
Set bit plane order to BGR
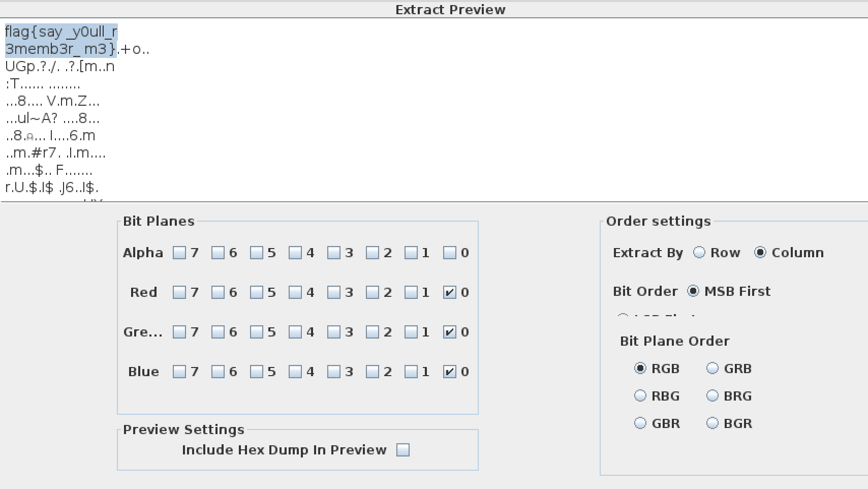[x=712, y=423]
